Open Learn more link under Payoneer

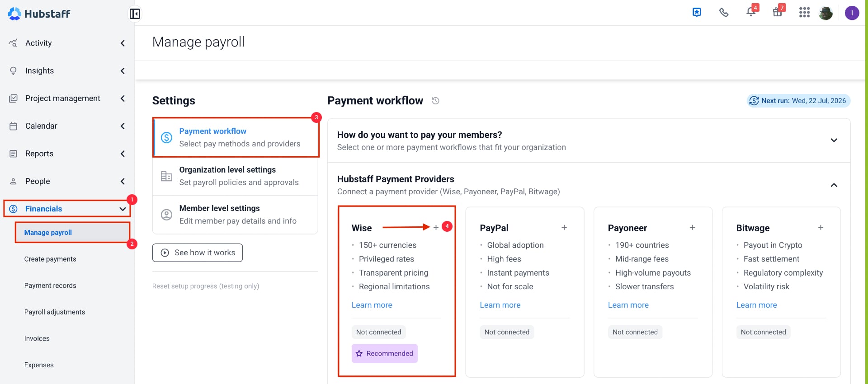pyautogui.click(x=628, y=305)
